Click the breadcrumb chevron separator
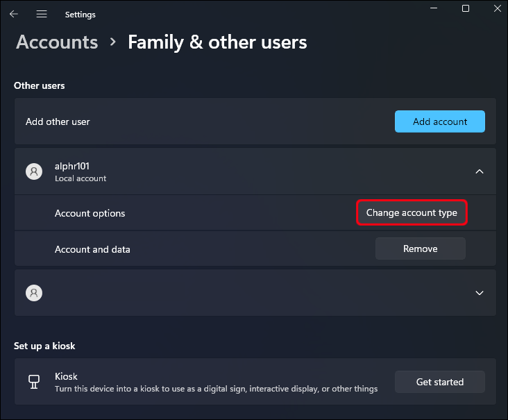This screenshot has height=420, width=508. 113,42
